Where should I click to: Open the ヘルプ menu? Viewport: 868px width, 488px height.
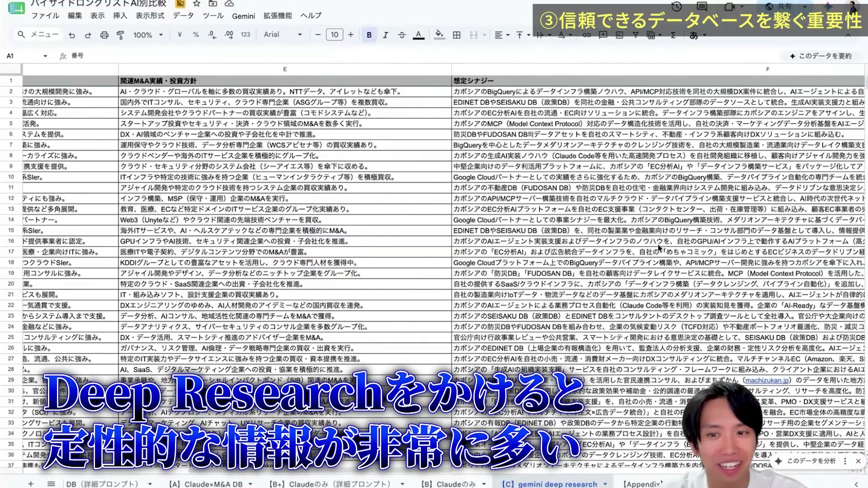(311, 15)
